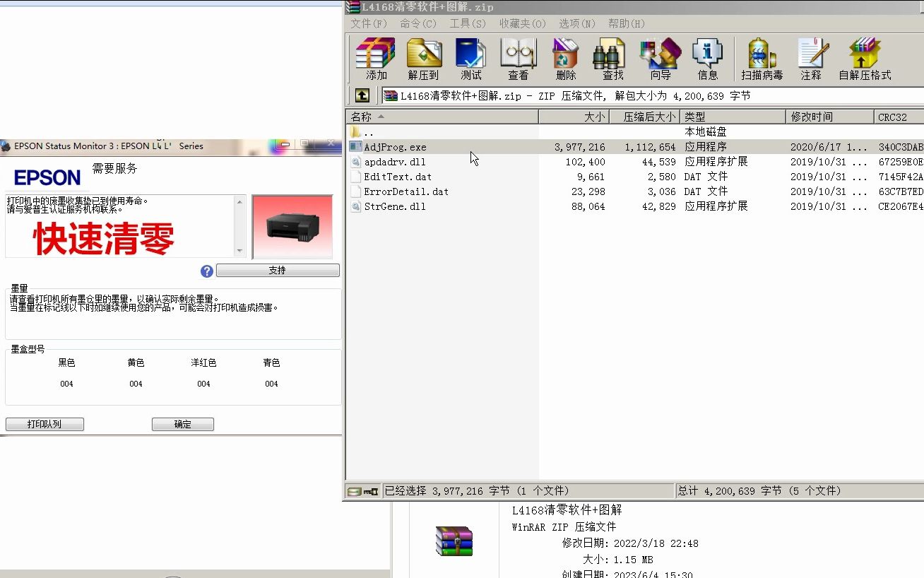Click the apdadrv.dll file icon
This screenshot has width=924, height=578.
click(x=355, y=162)
